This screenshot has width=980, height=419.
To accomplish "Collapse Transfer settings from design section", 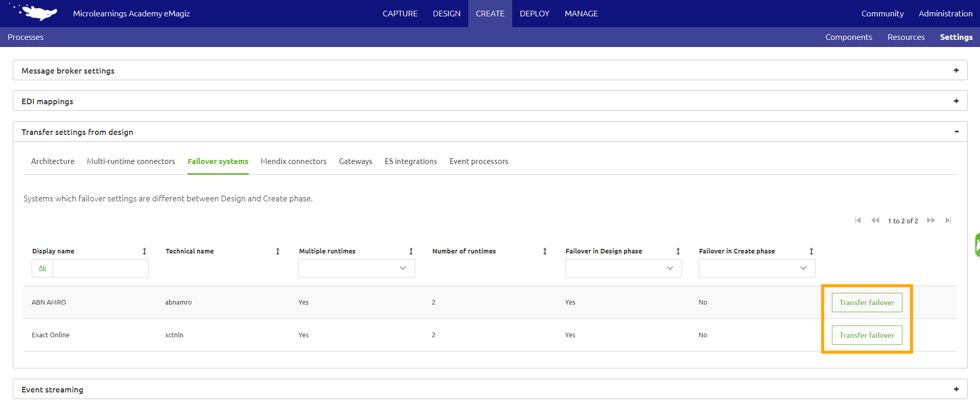I will point(957,132).
